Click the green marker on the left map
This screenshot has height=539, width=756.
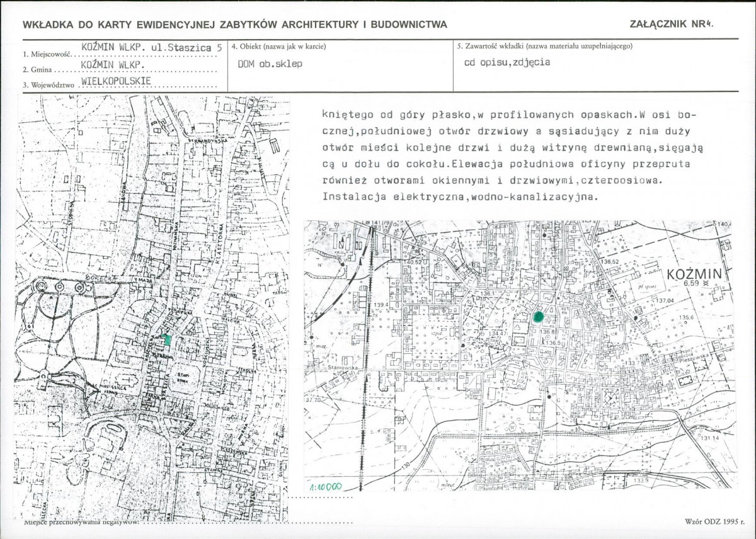(166, 340)
